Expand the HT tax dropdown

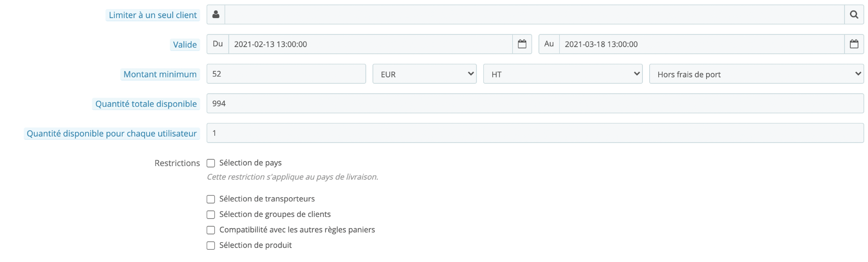click(562, 74)
